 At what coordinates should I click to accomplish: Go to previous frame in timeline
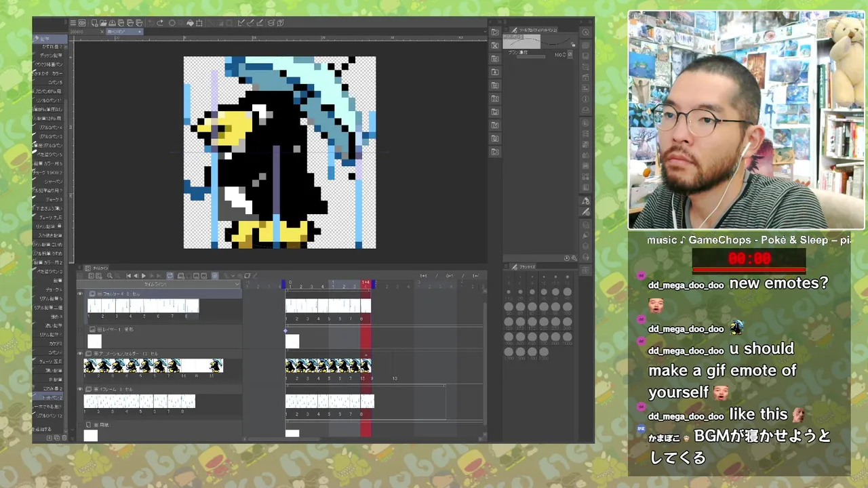pyautogui.click(x=136, y=276)
